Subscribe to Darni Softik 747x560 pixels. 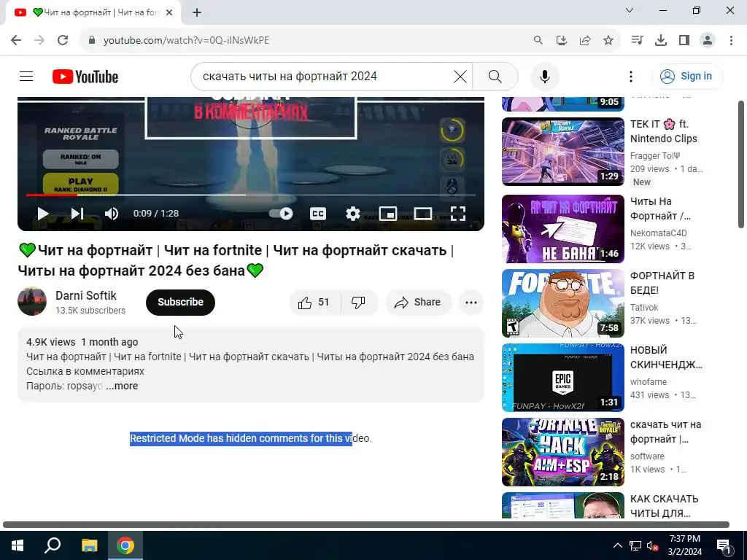tap(181, 302)
